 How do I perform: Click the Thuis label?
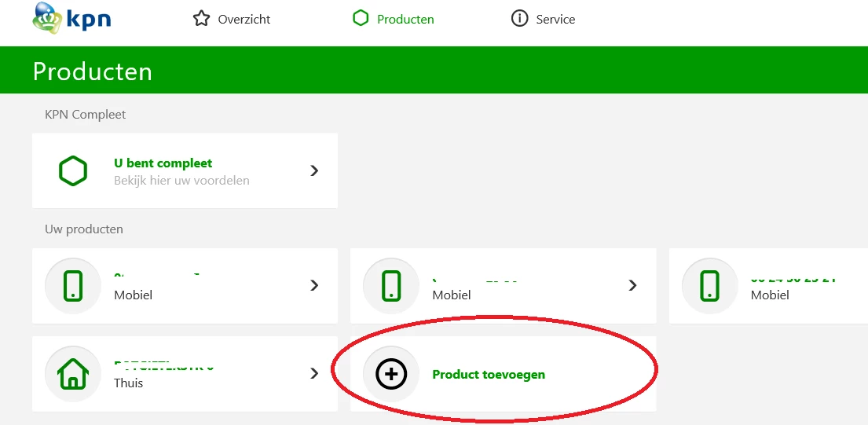pos(128,383)
